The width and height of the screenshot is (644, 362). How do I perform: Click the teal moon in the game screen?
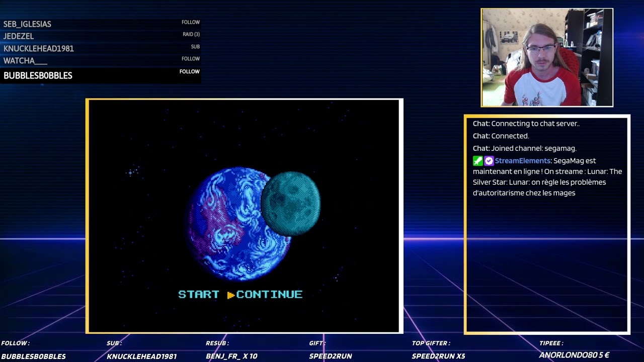tap(291, 204)
